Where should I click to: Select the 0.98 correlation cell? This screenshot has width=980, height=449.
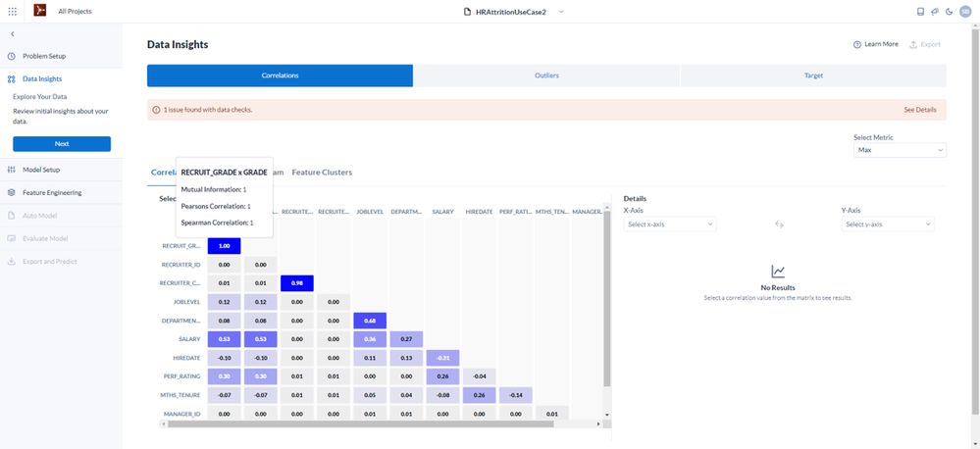(297, 283)
